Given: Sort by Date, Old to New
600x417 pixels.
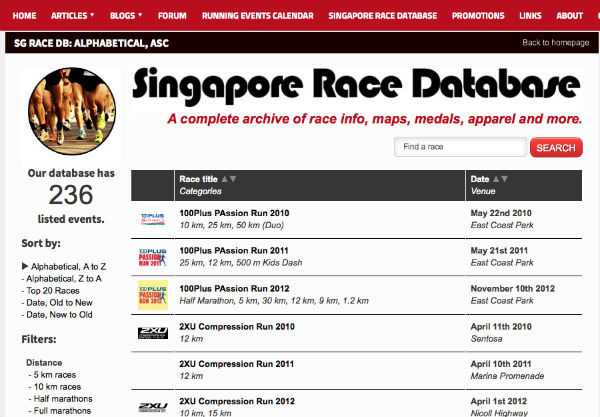Looking at the screenshot, I should point(59,303).
